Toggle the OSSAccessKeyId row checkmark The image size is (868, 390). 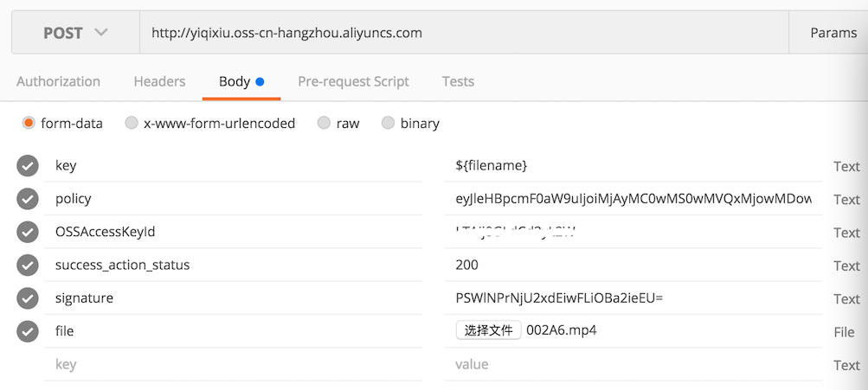tap(28, 233)
